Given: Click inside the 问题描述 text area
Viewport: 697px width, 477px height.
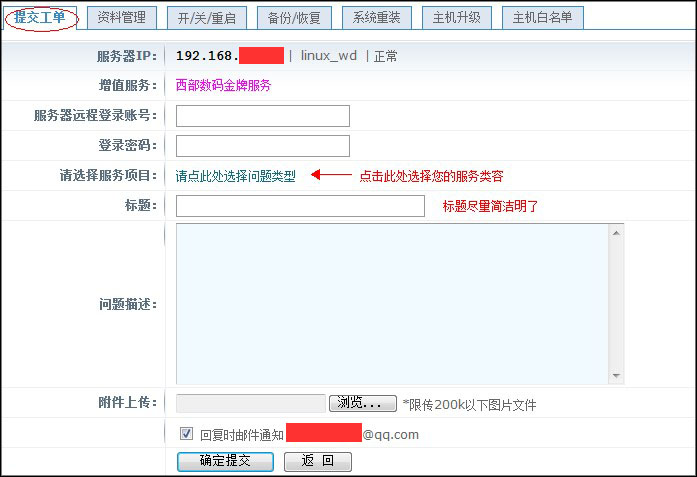Looking at the screenshot, I should pyautogui.click(x=392, y=303).
